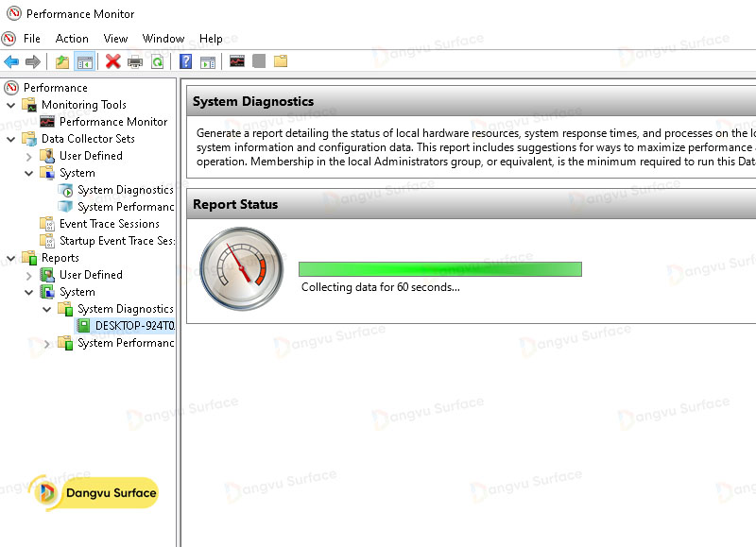Open the View menu
The height and width of the screenshot is (547, 756).
(115, 39)
